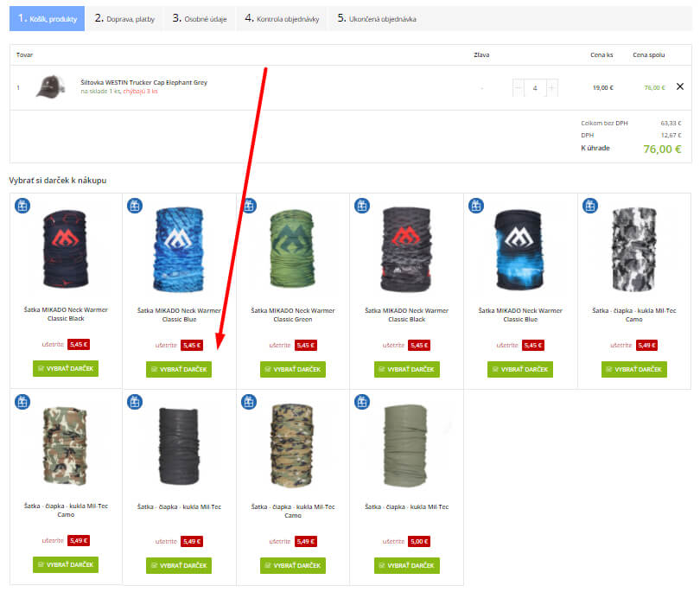Choose grey-black Classic Black warmer via Vybrať darček
Screen dimensions: 700x592
coord(407,369)
